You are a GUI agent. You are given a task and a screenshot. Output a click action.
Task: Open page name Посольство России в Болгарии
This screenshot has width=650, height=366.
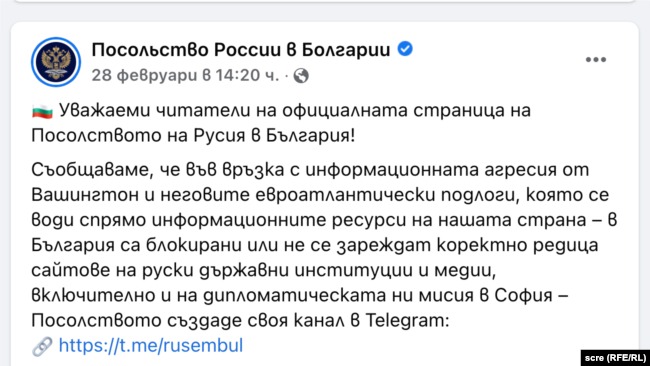click(x=241, y=50)
